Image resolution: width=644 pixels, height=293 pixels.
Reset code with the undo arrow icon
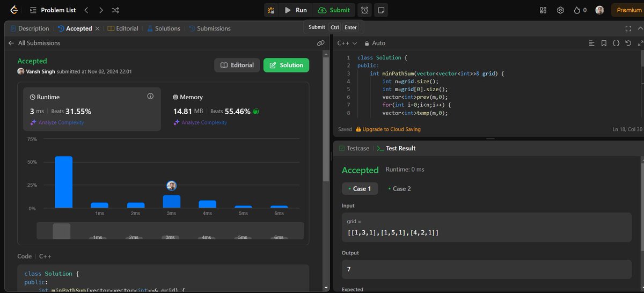click(628, 43)
